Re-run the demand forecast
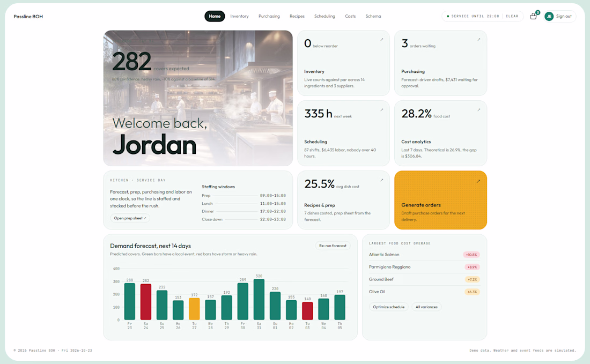This screenshot has height=364, width=590. tap(333, 246)
